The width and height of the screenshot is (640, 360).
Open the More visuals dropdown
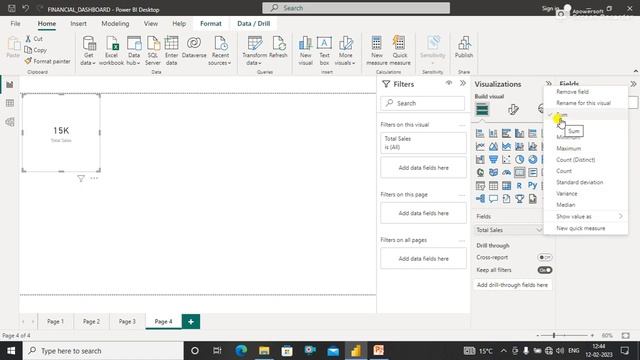click(x=345, y=51)
